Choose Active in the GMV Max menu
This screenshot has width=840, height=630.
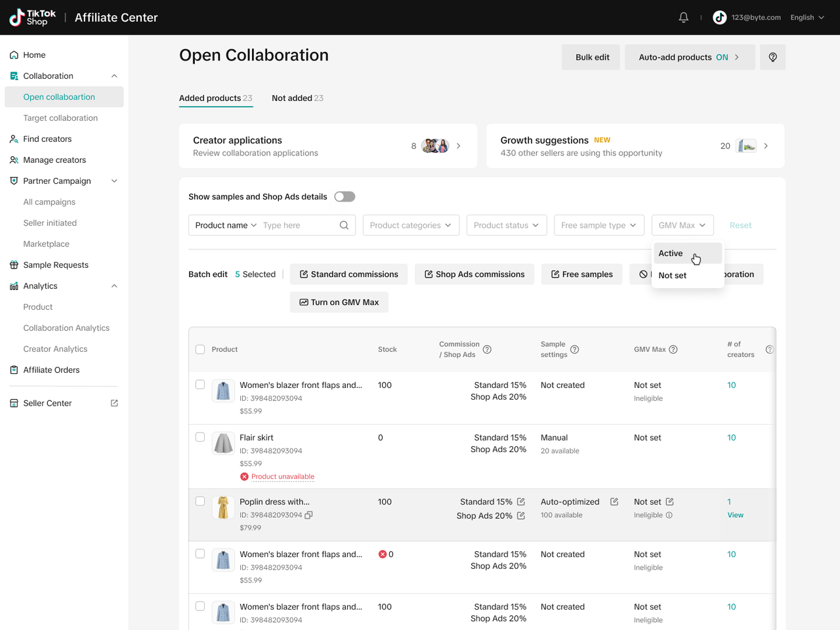pyautogui.click(x=671, y=253)
